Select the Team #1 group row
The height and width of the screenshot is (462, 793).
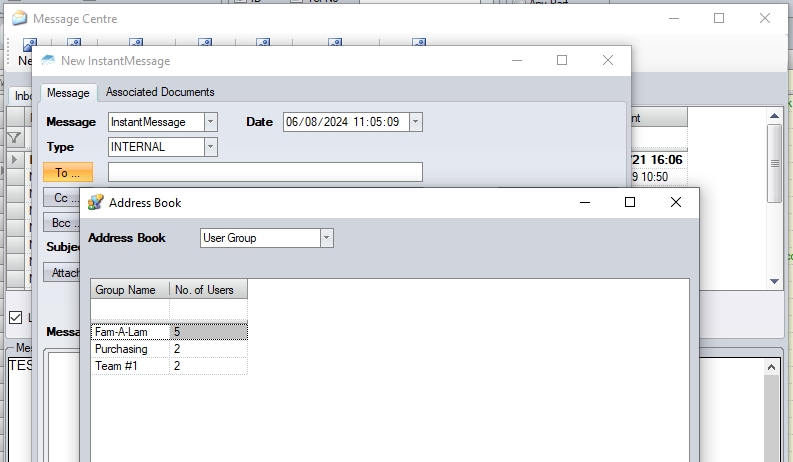pyautogui.click(x=169, y=366)
